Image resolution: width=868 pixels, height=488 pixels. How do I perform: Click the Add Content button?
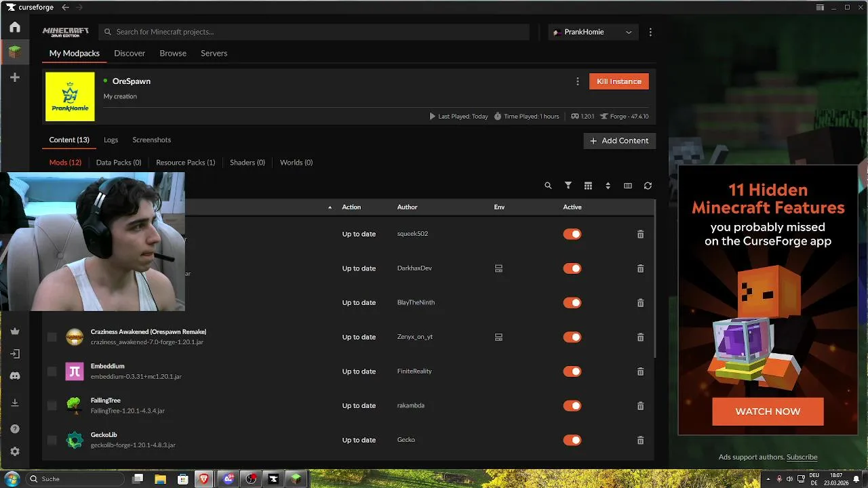tap(620, 141)
